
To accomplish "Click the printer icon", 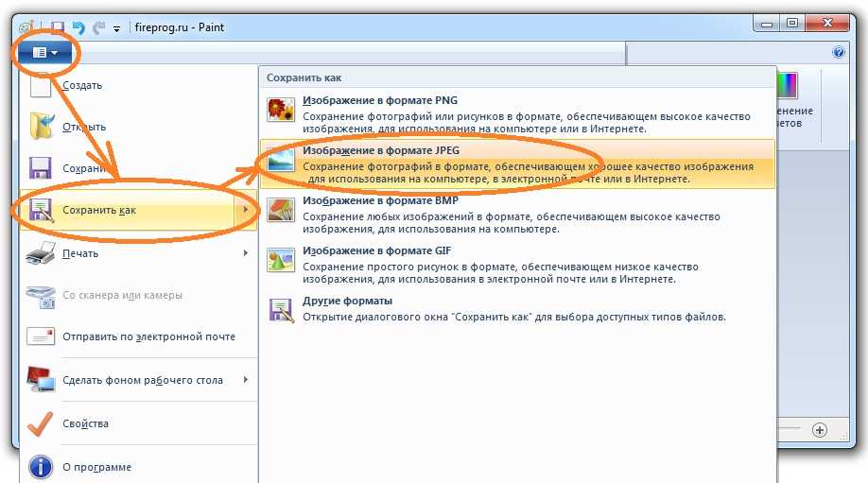I will pos(41,253).
